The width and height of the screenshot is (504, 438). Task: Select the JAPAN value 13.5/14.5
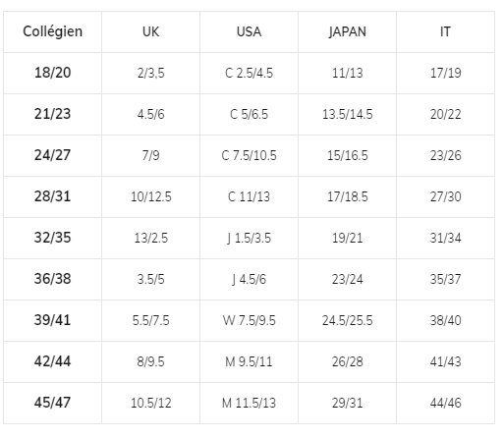tap(347, 114)
